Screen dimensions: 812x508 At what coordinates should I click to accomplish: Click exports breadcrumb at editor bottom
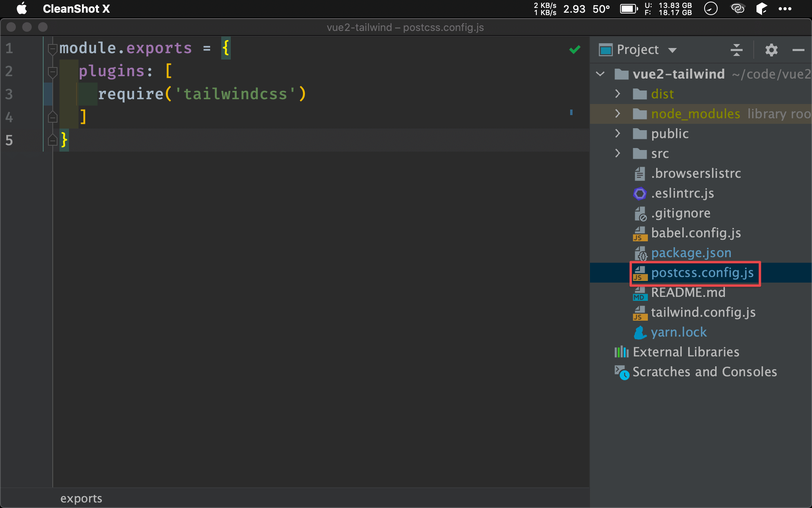tap(81, 498)
